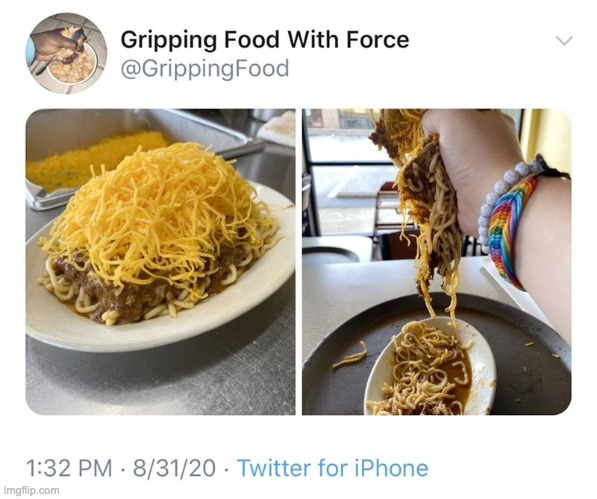
Task: Click the window behind the gripping hand
Action: tap(343, 171)
